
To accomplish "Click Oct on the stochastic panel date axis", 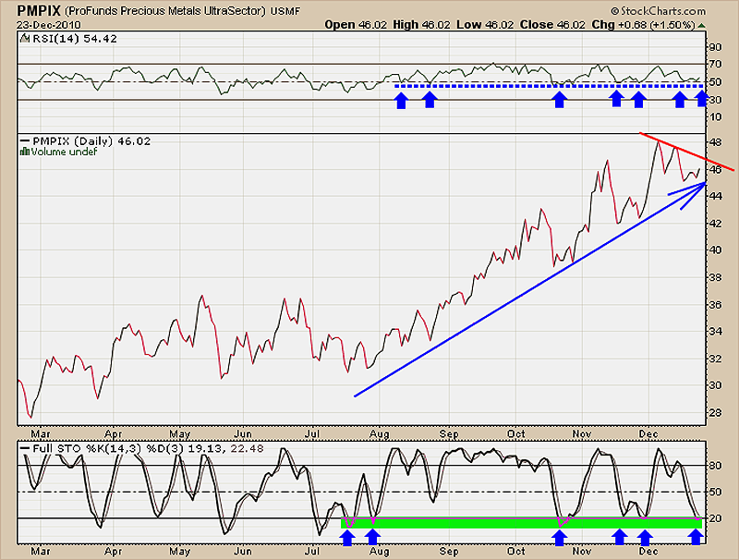I will [516, 551].
